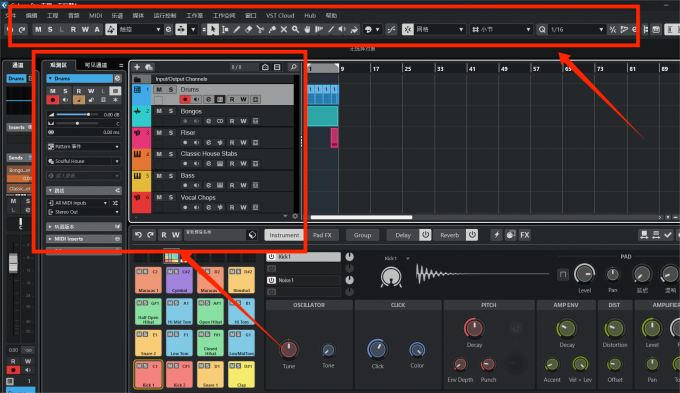
Task: Select the Zoom magnifier tool
Action: tap(295, 29)
